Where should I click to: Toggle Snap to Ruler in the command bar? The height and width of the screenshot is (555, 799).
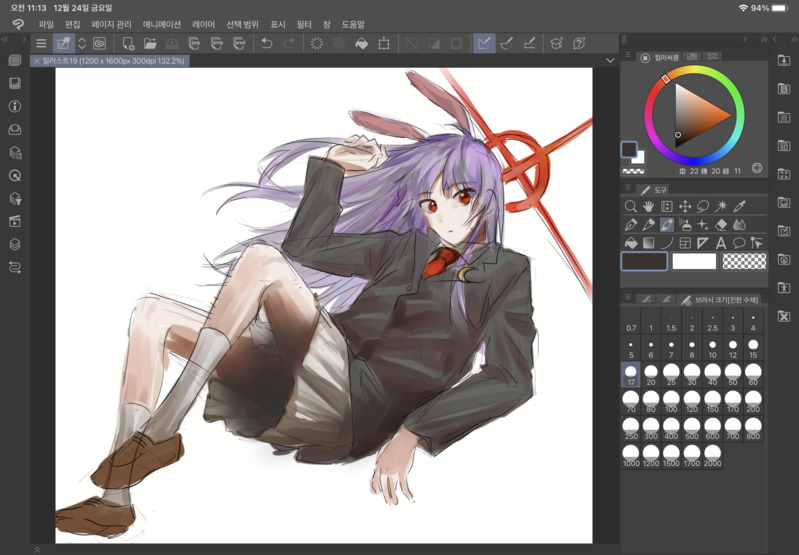(x=484, y=43)
